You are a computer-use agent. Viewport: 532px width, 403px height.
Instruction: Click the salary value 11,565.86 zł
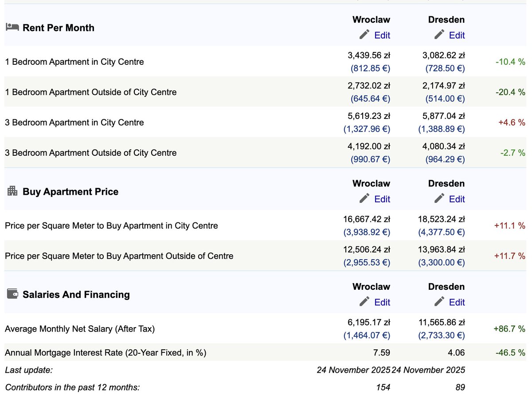pos(442,323)
